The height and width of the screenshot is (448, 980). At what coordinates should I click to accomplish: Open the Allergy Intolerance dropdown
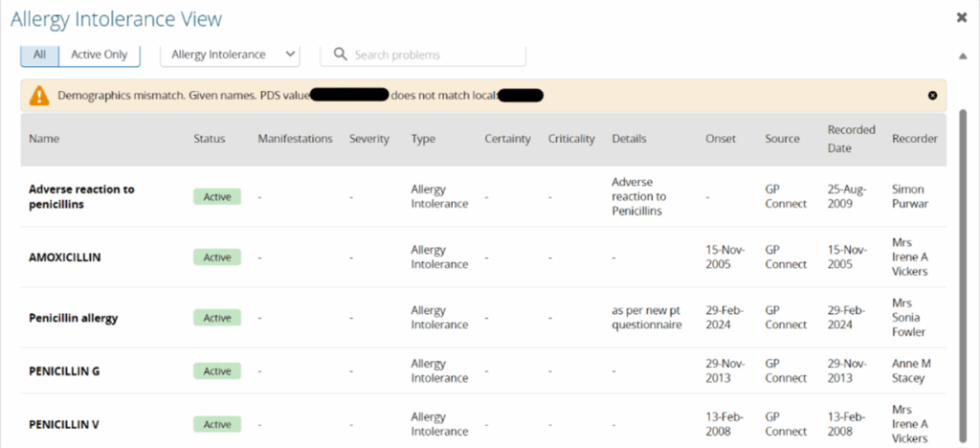[x=231, y=55]
